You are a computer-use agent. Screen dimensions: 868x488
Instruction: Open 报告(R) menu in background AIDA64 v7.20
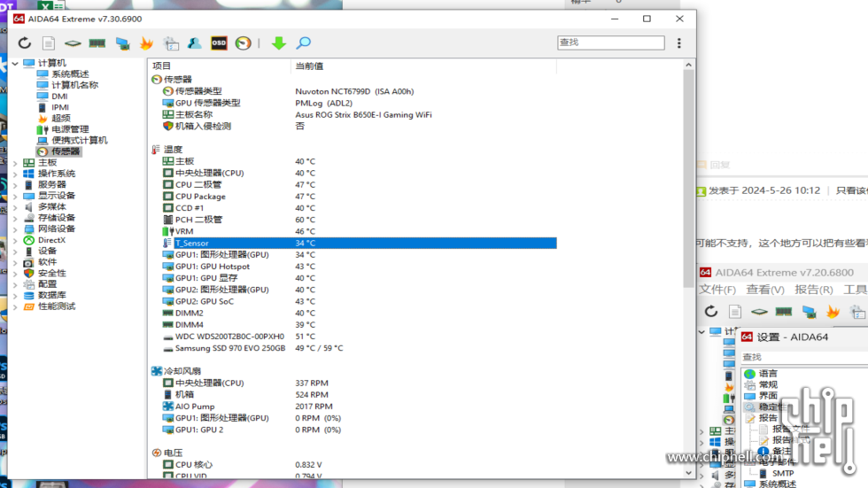(x=814, y=290)
